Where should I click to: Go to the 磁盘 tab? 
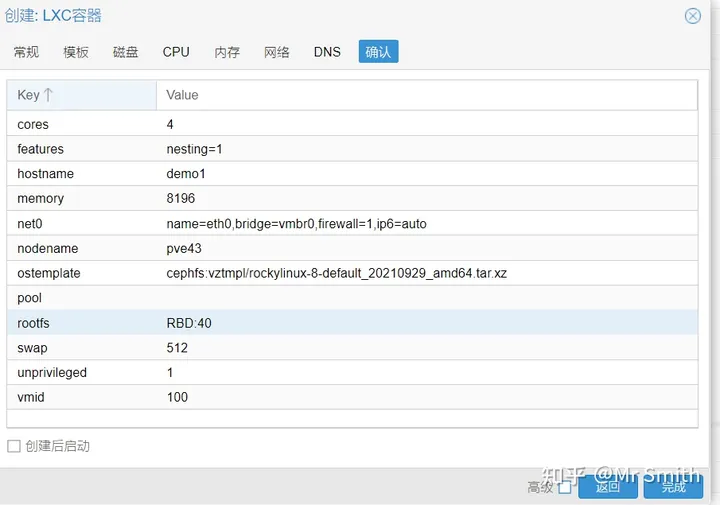(x=125, y=52)
